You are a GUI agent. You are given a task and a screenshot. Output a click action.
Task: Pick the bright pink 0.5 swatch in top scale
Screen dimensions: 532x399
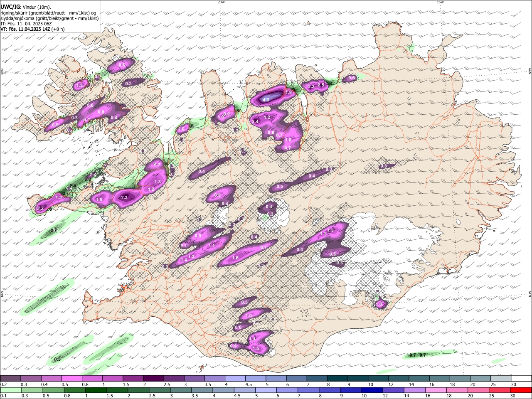point(71,378)
